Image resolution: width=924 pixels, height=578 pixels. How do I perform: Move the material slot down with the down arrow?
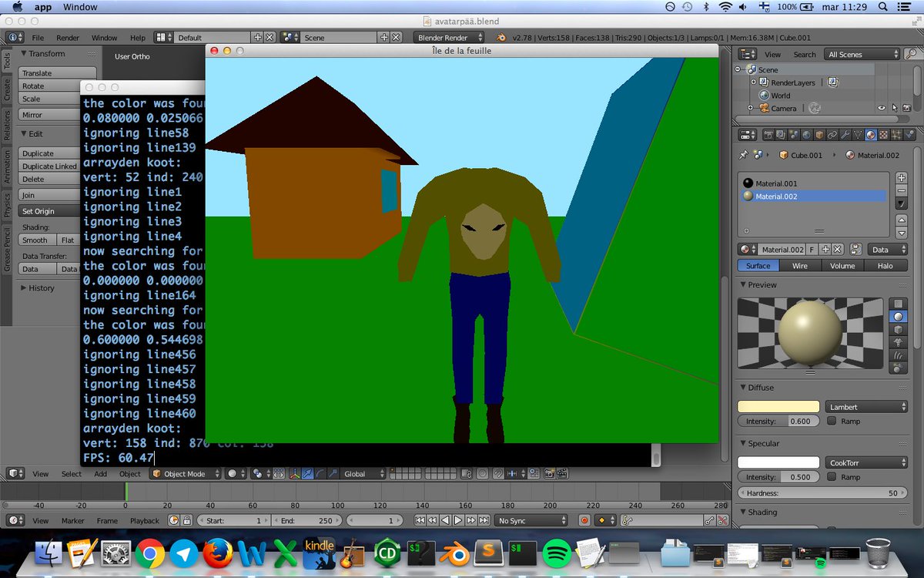tap(902, 233)
